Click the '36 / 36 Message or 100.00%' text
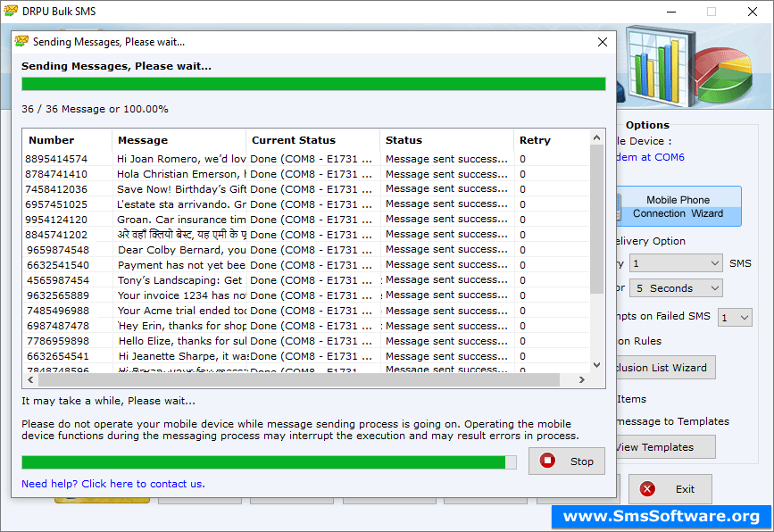774x532 pixels. [95, 109]
